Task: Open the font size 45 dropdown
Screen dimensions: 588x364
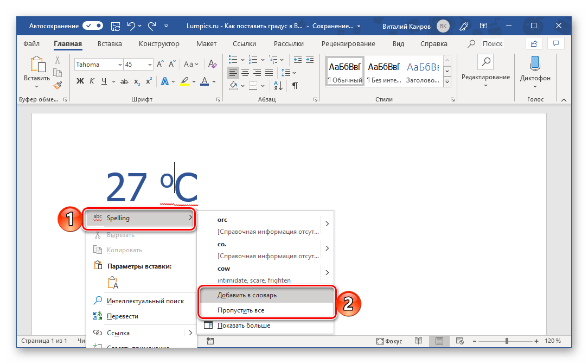Action: [150, 65]
